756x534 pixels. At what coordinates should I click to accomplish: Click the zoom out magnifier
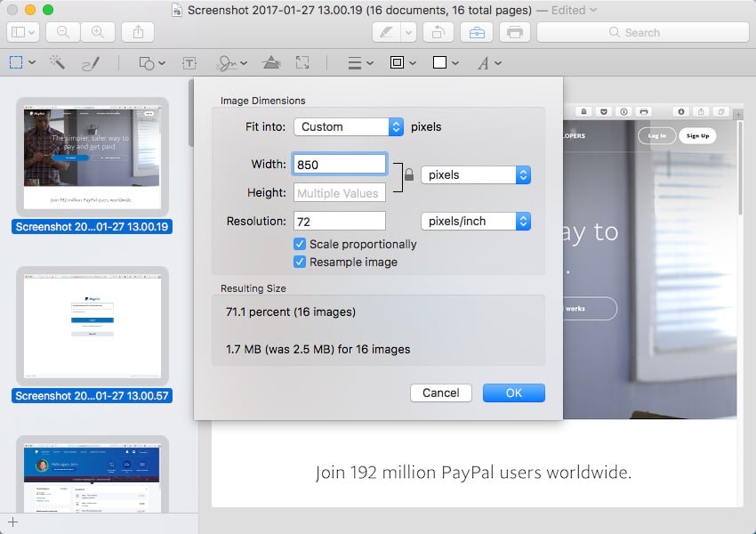62,32
